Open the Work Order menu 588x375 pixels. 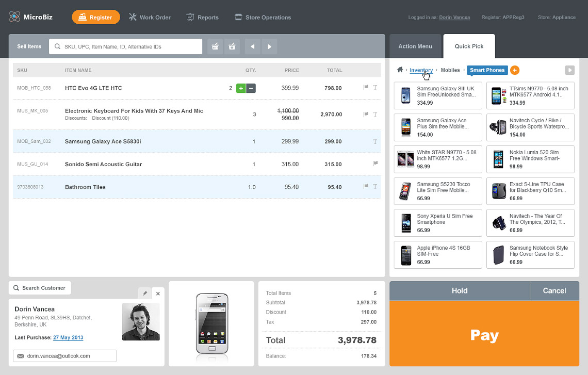pyautogui.click(x=150, y=17)
